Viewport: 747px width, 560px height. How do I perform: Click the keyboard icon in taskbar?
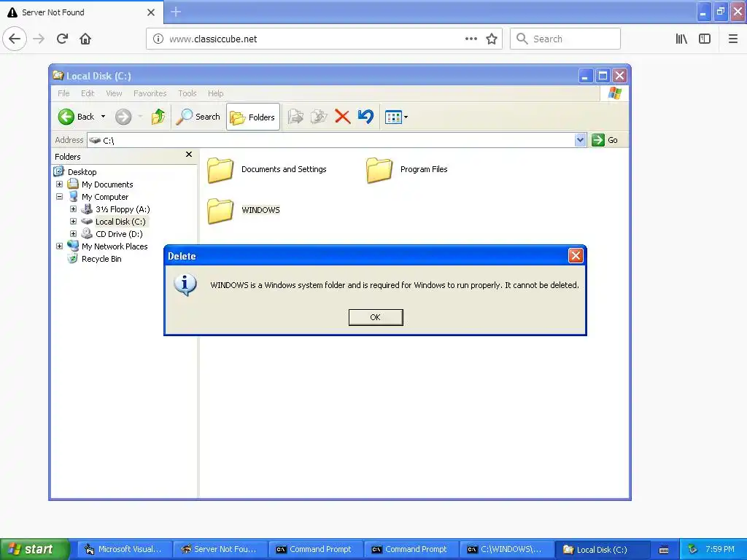(x=664, y=550)
